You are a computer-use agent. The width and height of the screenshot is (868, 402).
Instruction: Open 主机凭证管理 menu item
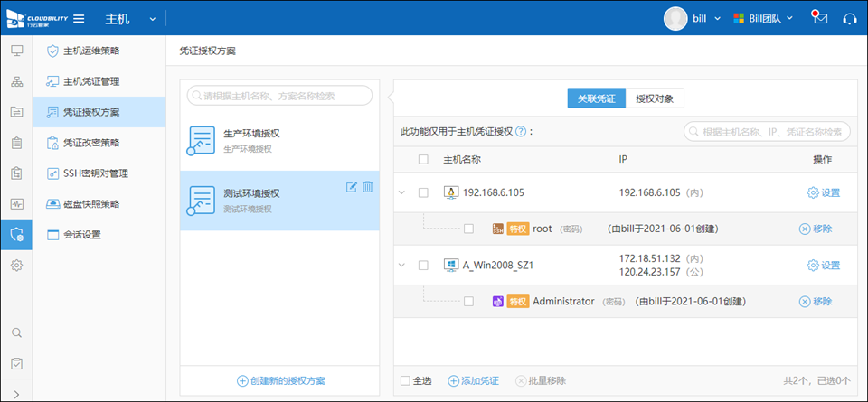click(90, 81)
